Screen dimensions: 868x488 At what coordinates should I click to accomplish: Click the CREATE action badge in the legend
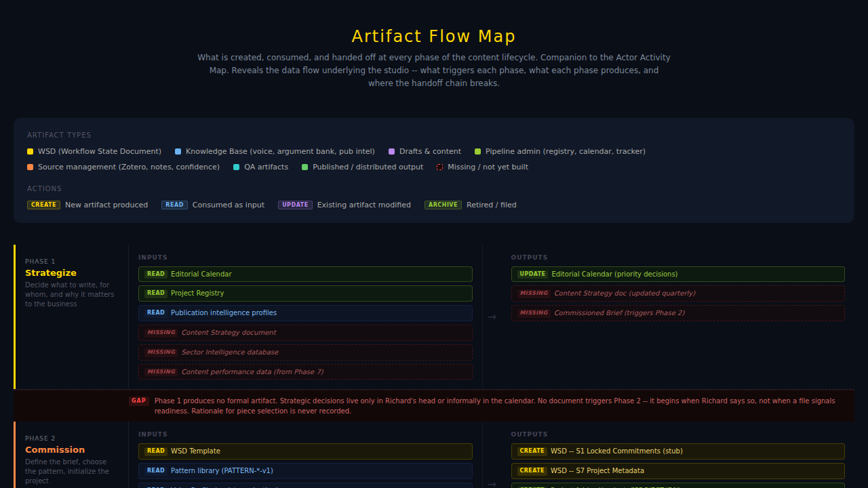(x=43, y=205)
